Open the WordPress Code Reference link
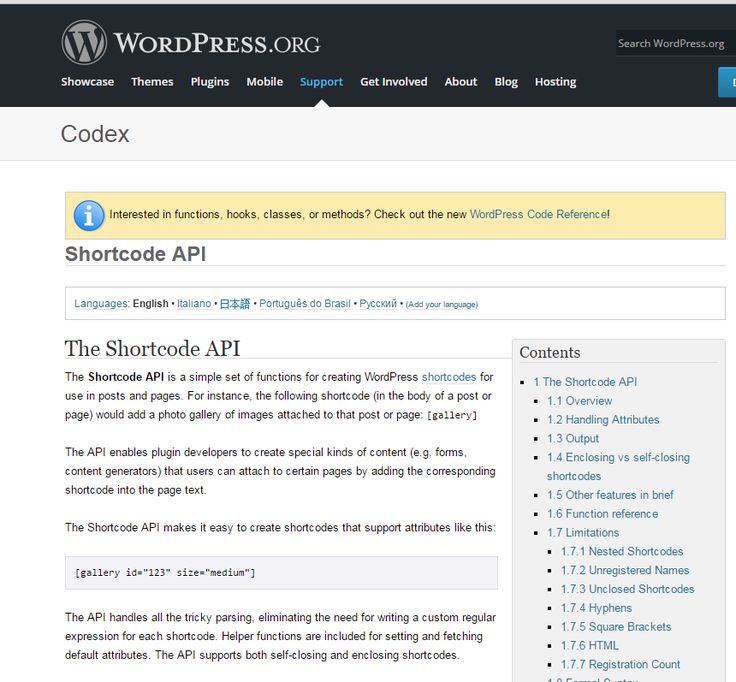 tap(538, 215)
